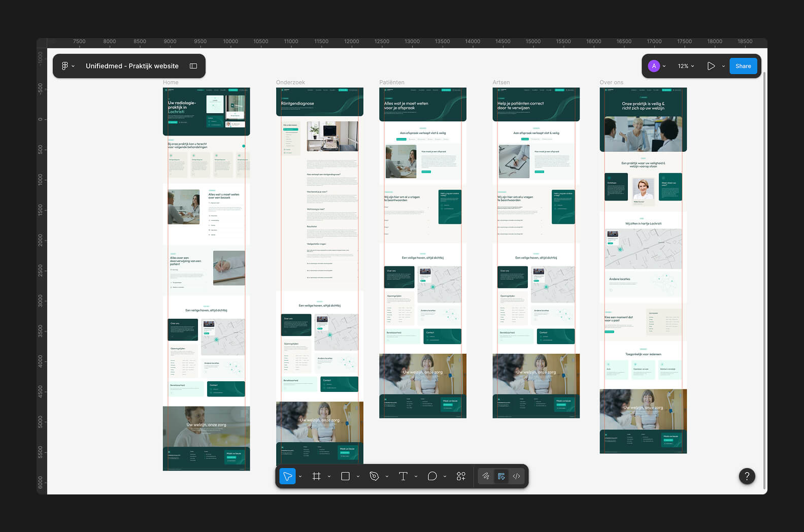The width and height of the screenshot is (804, 532).
Task: Select the 'Artsen' frame label
Action: tap(501, 82)
